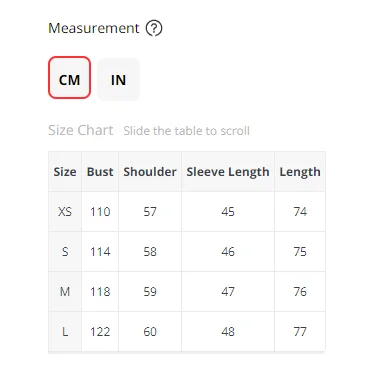This screenshot has height=388, width=370.
Task: Select the CM unit toggle
Action: (69, 77)
